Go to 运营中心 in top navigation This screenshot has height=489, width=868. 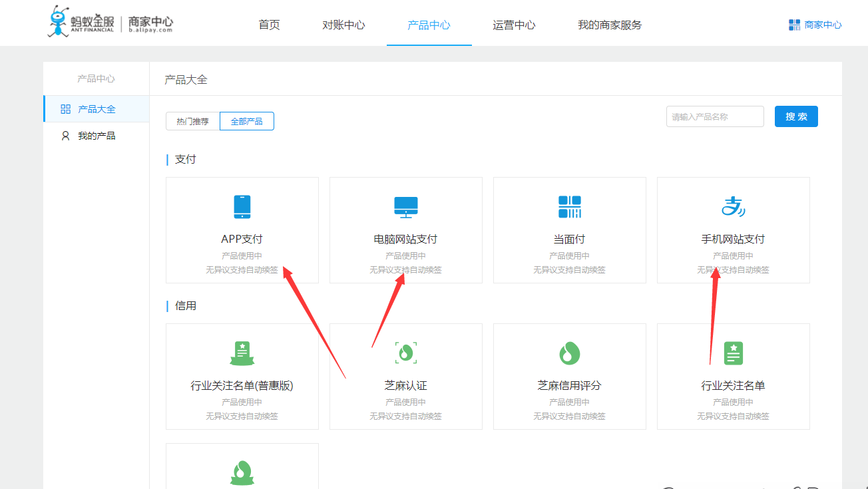tap(515, 25)
